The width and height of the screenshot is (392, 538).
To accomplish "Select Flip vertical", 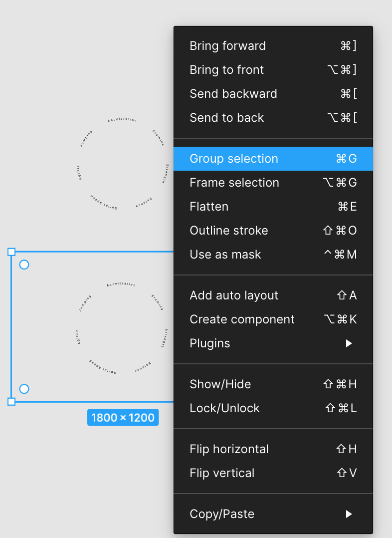I will tap(222, 473).
